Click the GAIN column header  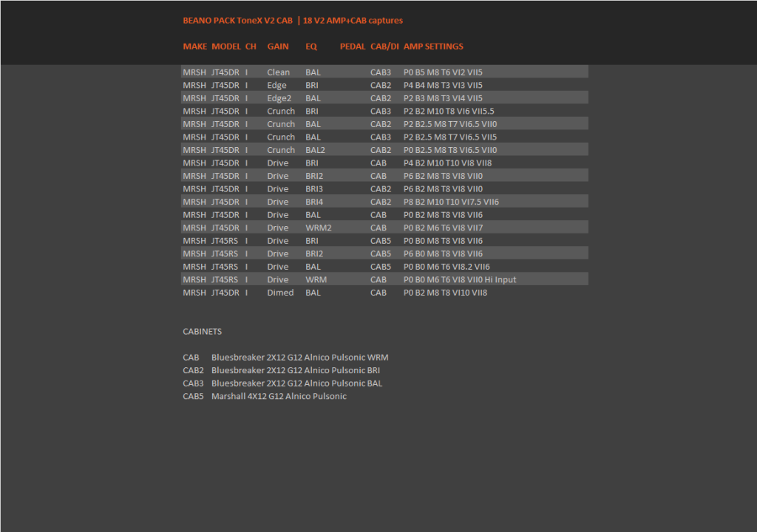[x=278, y=47]
